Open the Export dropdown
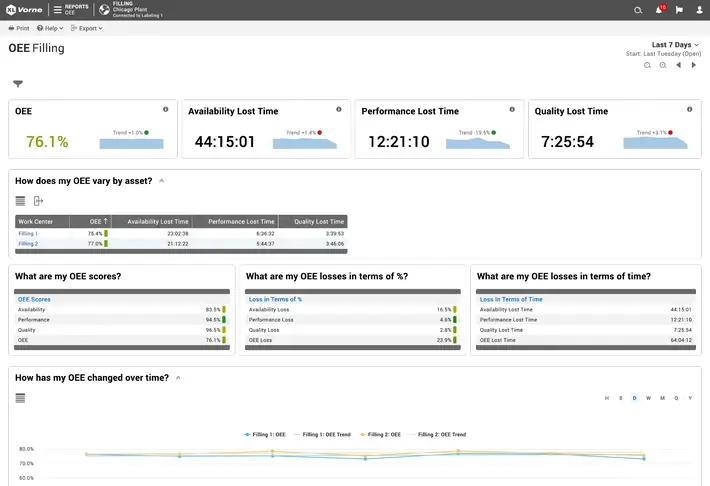This screenshot has height=486, width=710. 86,28
